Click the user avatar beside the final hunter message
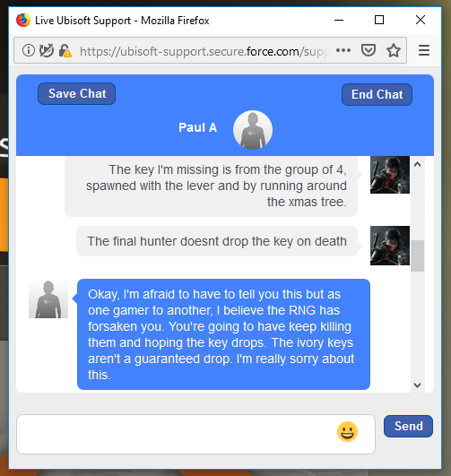Screen dimensions: 451x476 [x=390, y=246]
